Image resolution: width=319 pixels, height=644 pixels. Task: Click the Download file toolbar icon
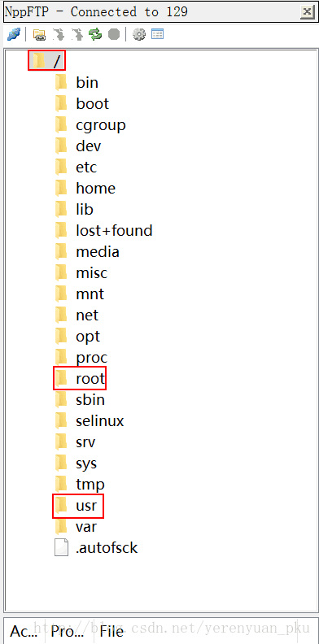[x=59, y=34]
